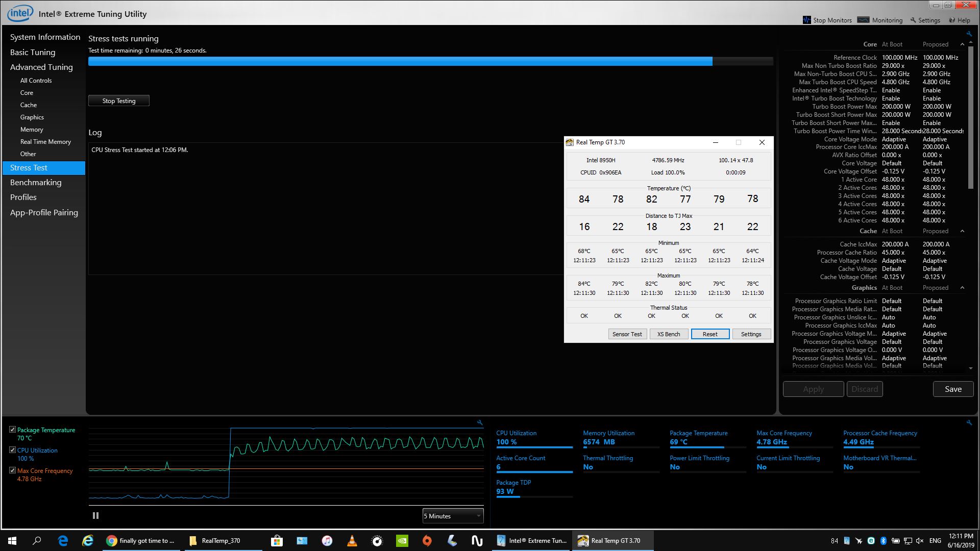Open Microsoft Store from the taskbar
The image size is (980, 551).
pos(277,541)
